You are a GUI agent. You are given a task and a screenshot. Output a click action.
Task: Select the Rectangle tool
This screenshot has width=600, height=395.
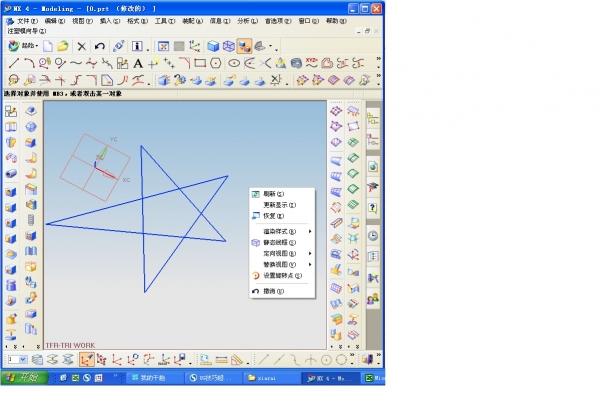click(x=200, y=63)
